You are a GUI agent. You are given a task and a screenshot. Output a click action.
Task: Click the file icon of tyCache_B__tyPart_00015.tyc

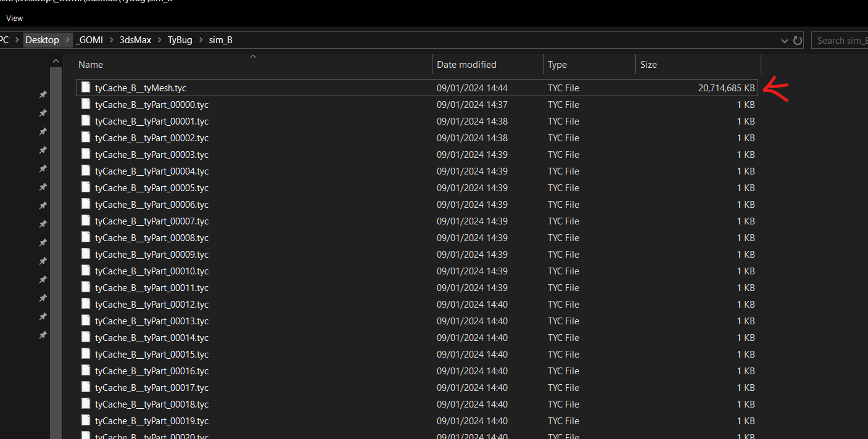tap(86, 354)
